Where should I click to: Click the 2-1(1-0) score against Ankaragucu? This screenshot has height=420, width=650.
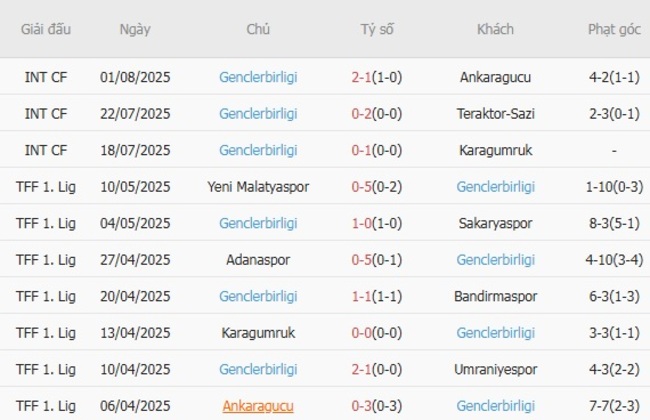tap(377, 76)
